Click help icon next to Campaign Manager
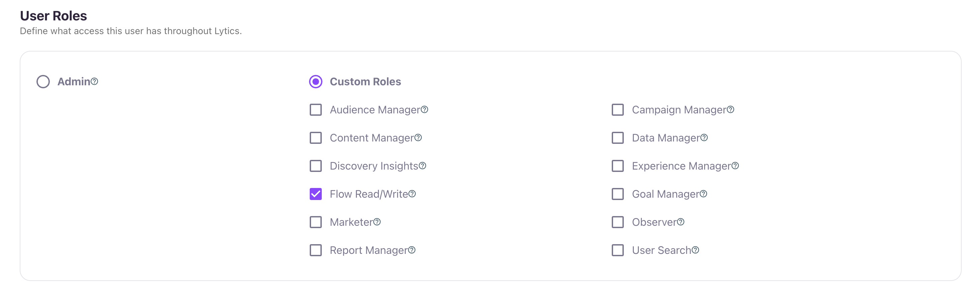Screen dimensions: 980x291 730,109
